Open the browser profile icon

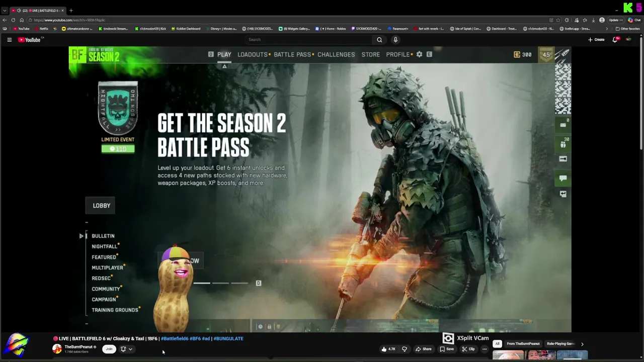[602, 20]
